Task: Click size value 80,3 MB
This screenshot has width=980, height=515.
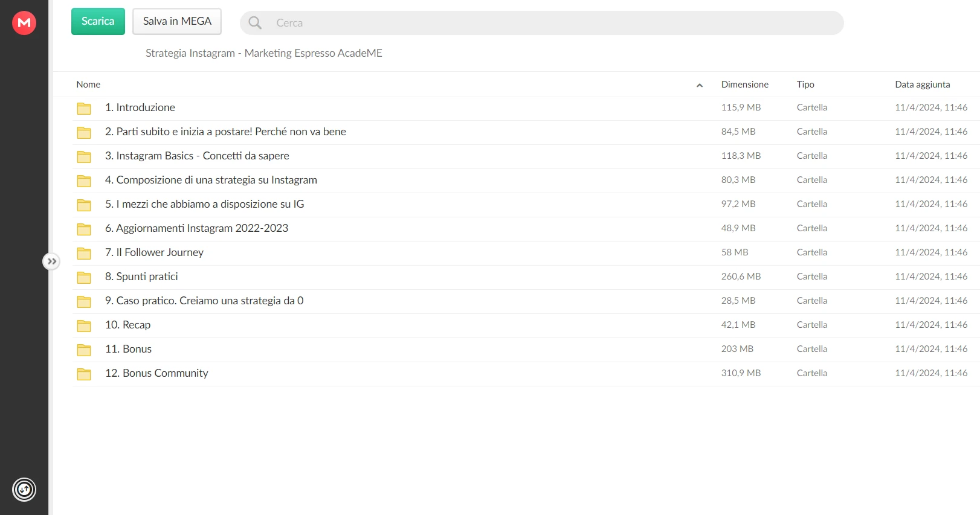Action: [738, 180]
